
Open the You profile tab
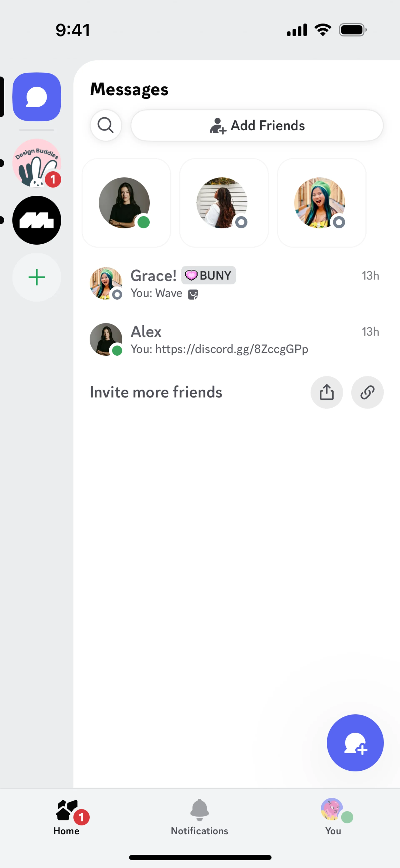[333, 817]
